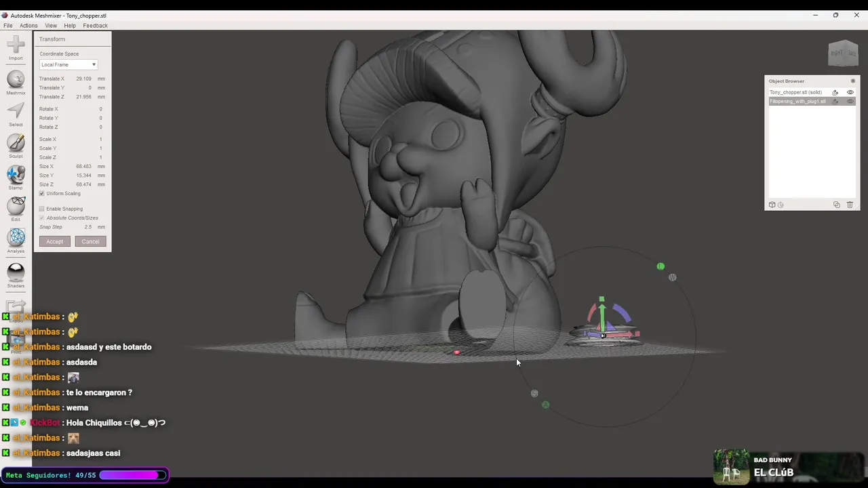Open the Import tool

[x=16, y=48]
